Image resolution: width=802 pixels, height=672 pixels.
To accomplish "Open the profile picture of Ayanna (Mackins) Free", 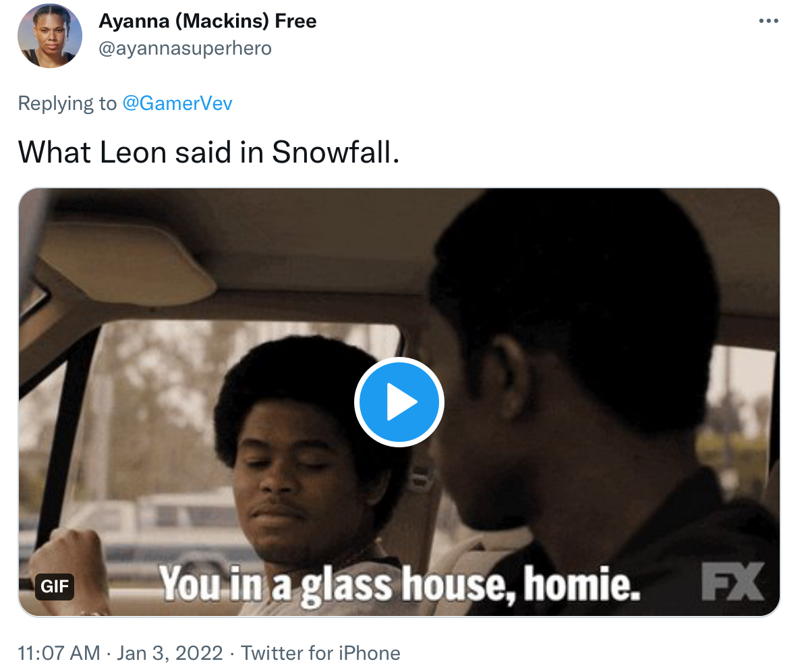I will (50, 36).
